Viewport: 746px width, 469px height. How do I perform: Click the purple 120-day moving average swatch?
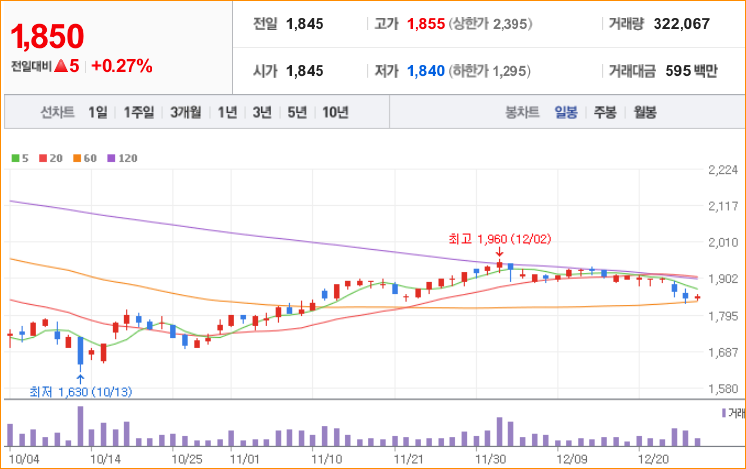click(x=111, y=158)
